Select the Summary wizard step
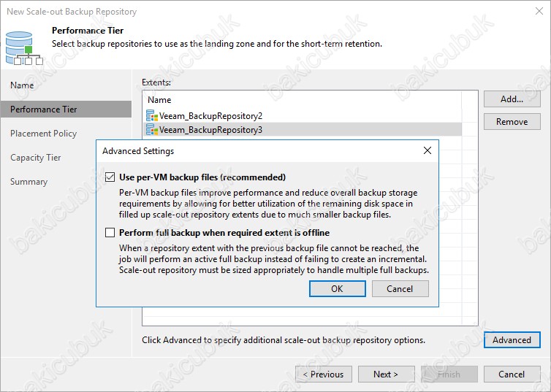 click(66, 182)
